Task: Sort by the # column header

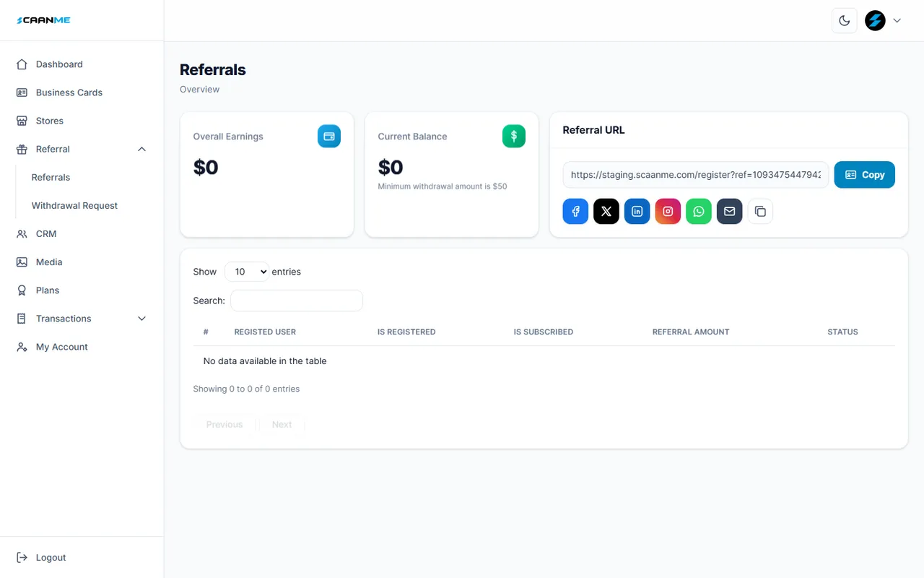Action: click(x=206, y=332)
